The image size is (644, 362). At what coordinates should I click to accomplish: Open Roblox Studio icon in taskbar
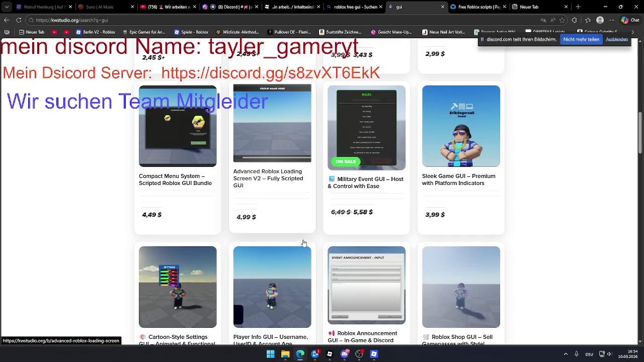tap(330, 354)
